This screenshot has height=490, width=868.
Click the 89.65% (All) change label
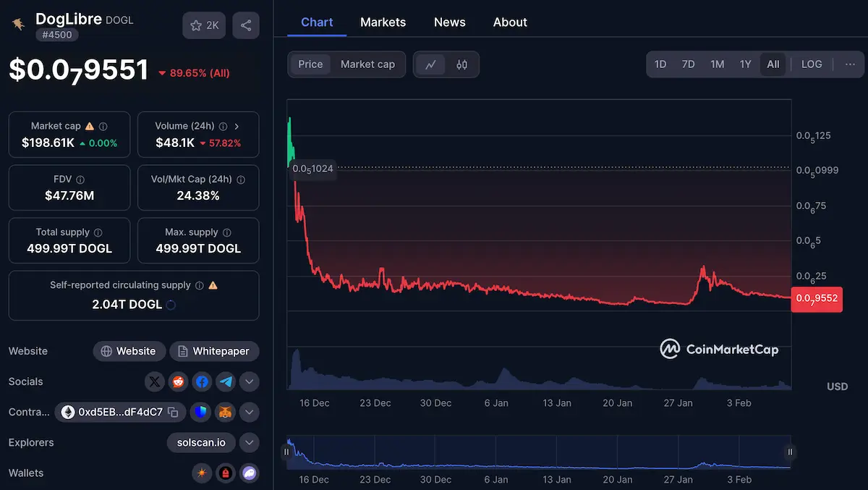coord(194,73)
